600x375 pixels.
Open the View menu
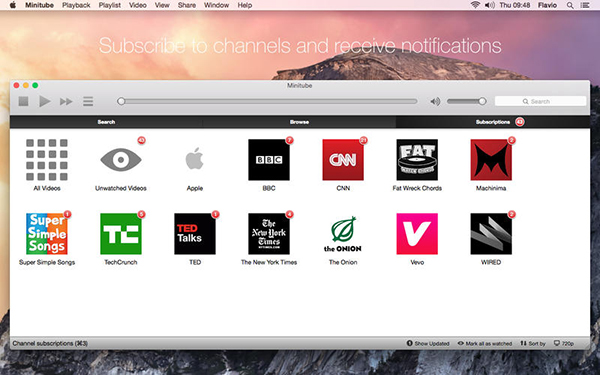click(x=162, y=5)
